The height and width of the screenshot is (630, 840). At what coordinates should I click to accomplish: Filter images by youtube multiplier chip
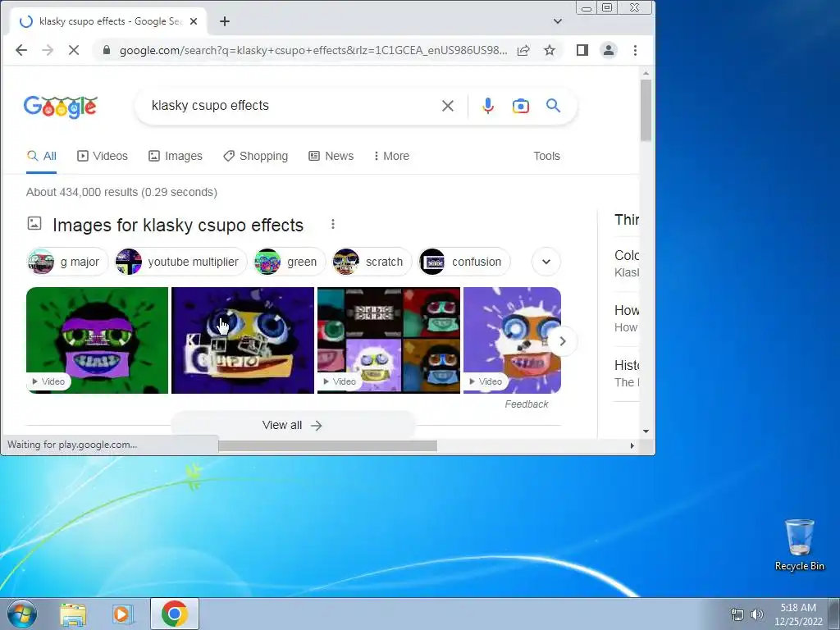click(180, 262)
